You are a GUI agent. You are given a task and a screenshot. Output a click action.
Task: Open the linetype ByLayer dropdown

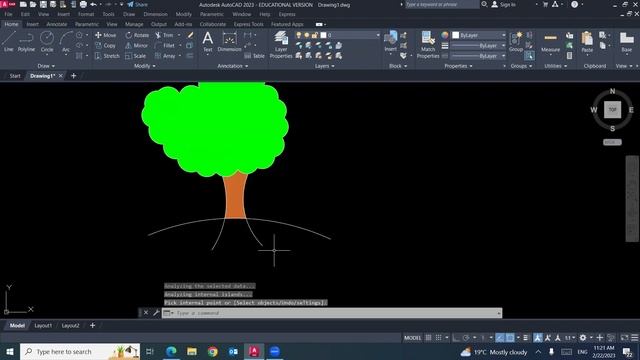(479, 56)
